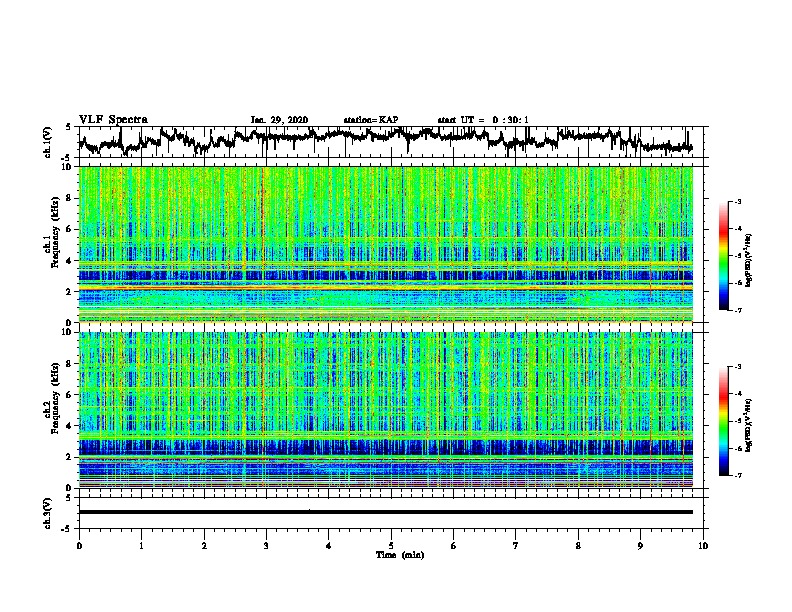Click inside the ch.1 spectrogram panel
The height and width of the screenshot is (612, 792).
tap(386, 244)
